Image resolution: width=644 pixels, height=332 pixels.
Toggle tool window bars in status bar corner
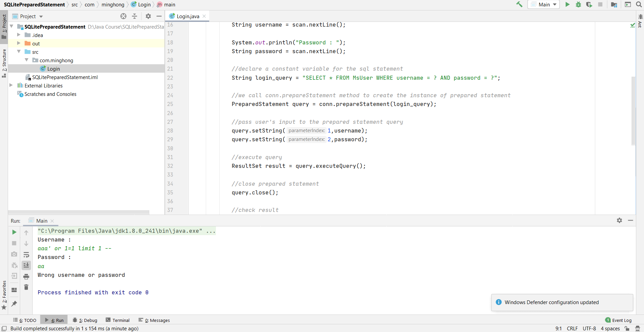4,328
